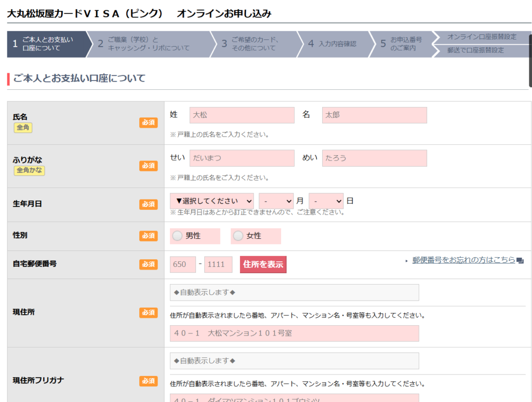The image size is (532, 402).
Task: Open the birth year dropdown 選択してください
Action: point(212,201)
